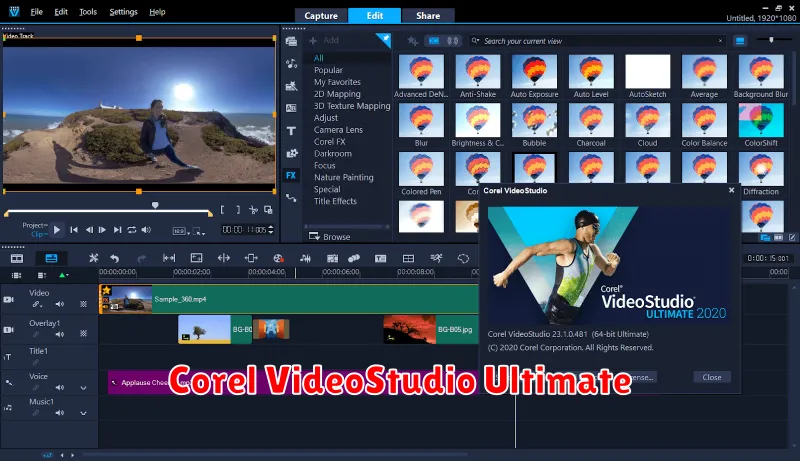
Task: Open the Sound Mixer icon
Action: 306,259
